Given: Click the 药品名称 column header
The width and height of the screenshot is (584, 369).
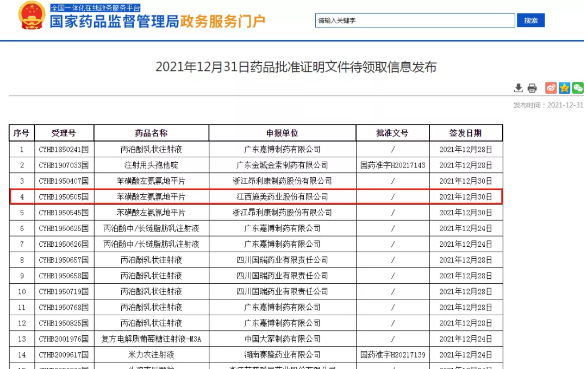Looking at the screenshot, I should pos(151,133).
